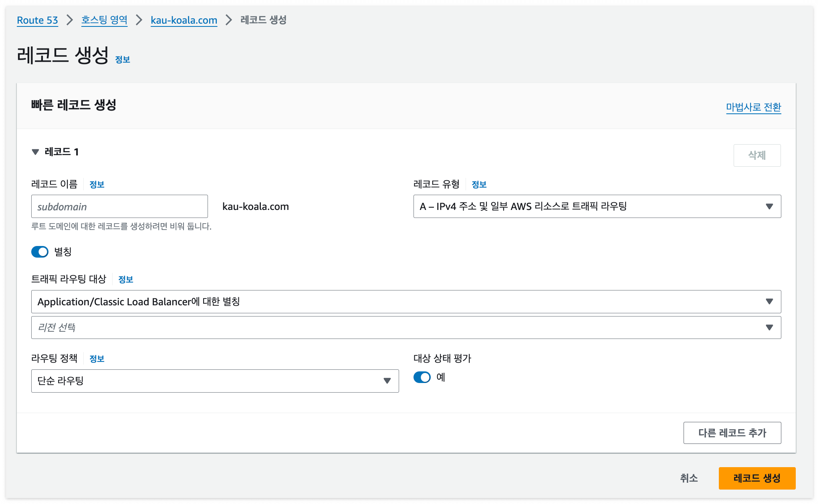The width and height of the screenshot is (819, 504).
Task: Collapse the 레코드 1 disclosure triangle
Action: 35,152
